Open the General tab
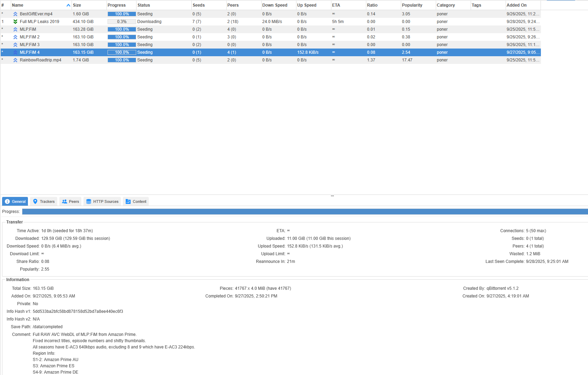The width and height of the screenshot is (588, 375). tap(15, 201)
